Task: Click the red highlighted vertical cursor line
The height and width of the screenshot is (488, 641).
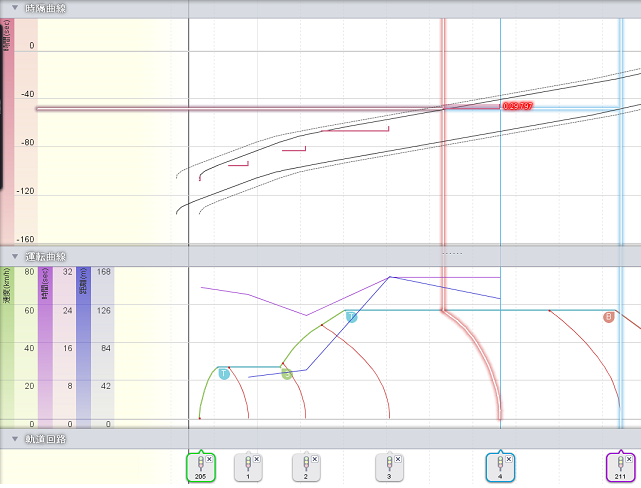Action: (443, 163)
